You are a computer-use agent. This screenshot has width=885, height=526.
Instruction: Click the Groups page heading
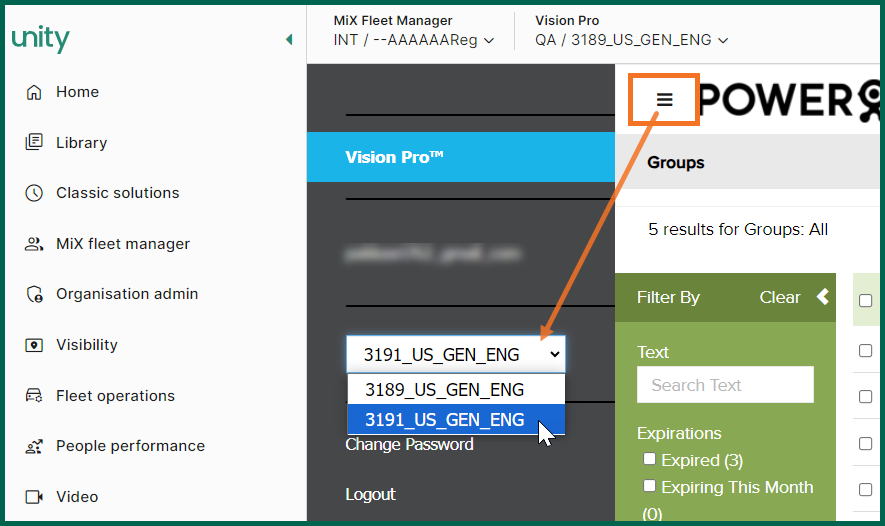tap(676, 163)
